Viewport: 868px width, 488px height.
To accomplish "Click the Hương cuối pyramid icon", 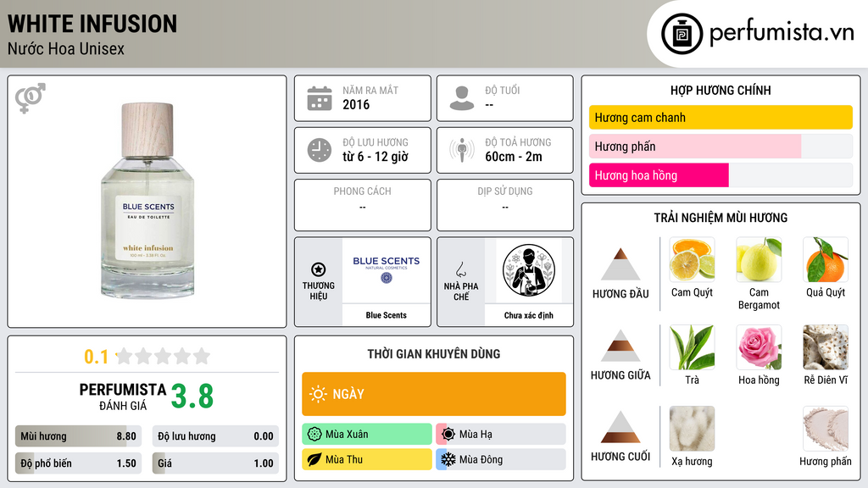I will [620, 427].
